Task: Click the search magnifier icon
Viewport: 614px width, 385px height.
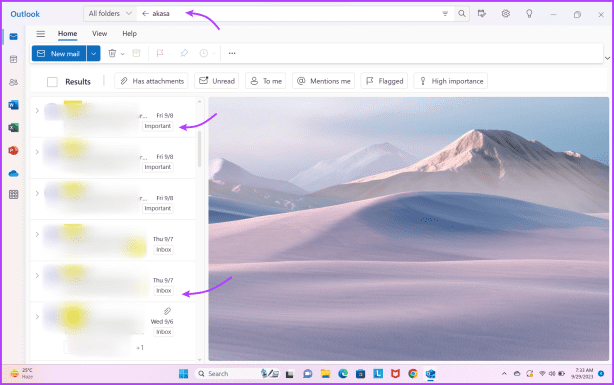Action: point(462,14)
